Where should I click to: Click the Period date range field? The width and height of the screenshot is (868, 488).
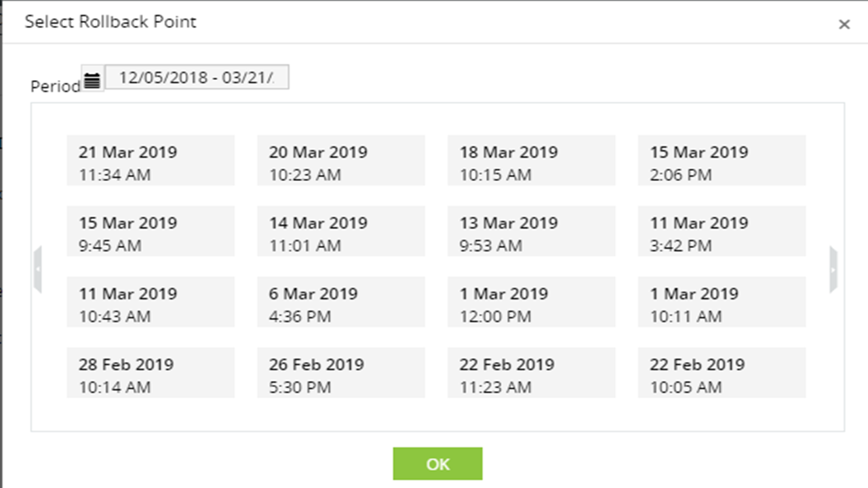(x=197, y=77)
